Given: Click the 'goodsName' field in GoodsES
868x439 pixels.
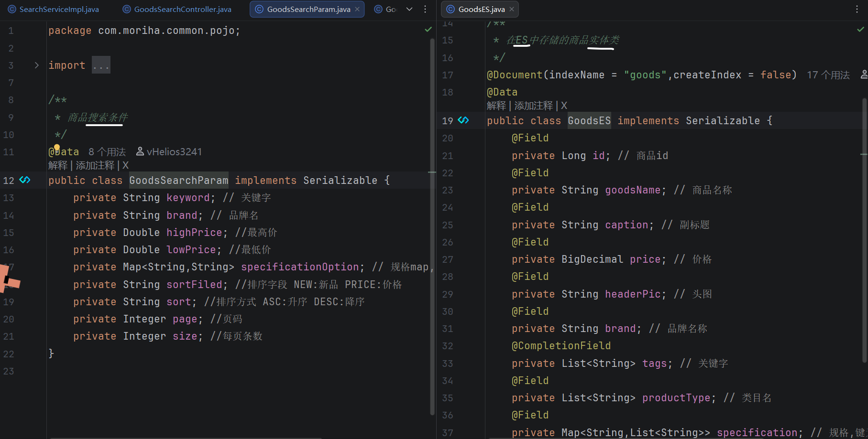Looking at the screenshot, I should (633, 190).
